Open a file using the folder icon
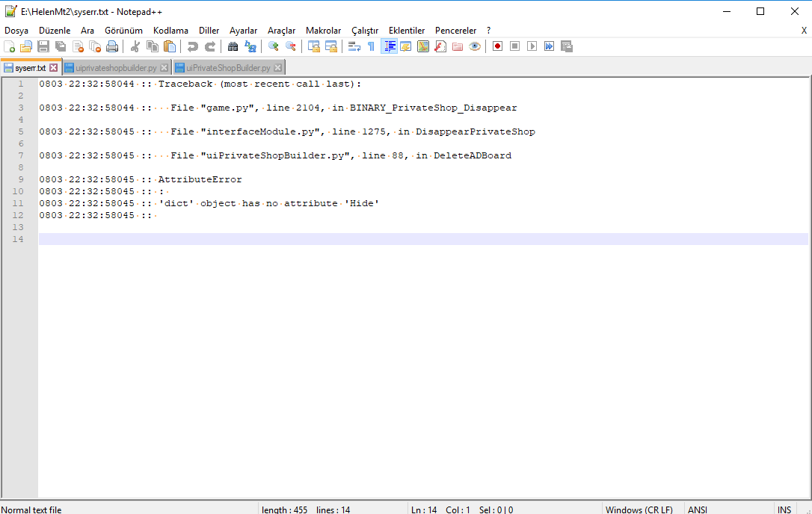Image resolution: width=812 pixels, height=514 pixels. 26,46
